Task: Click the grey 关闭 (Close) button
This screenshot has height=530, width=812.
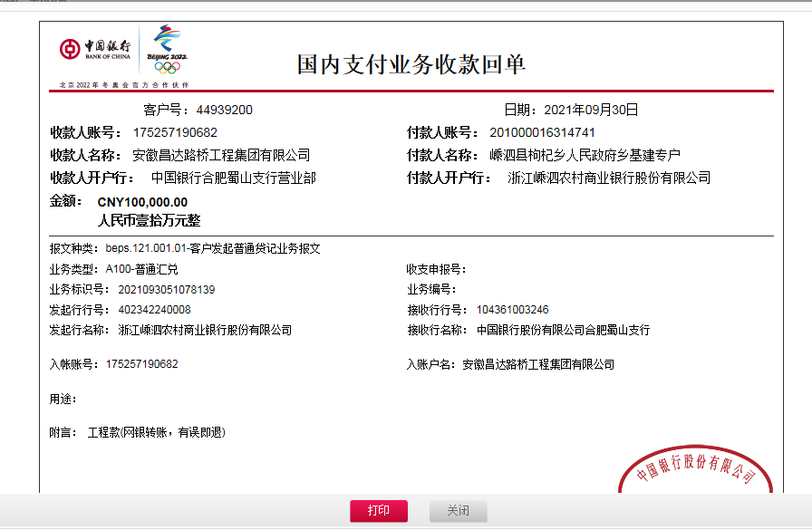Action: [x=458, y=511]
